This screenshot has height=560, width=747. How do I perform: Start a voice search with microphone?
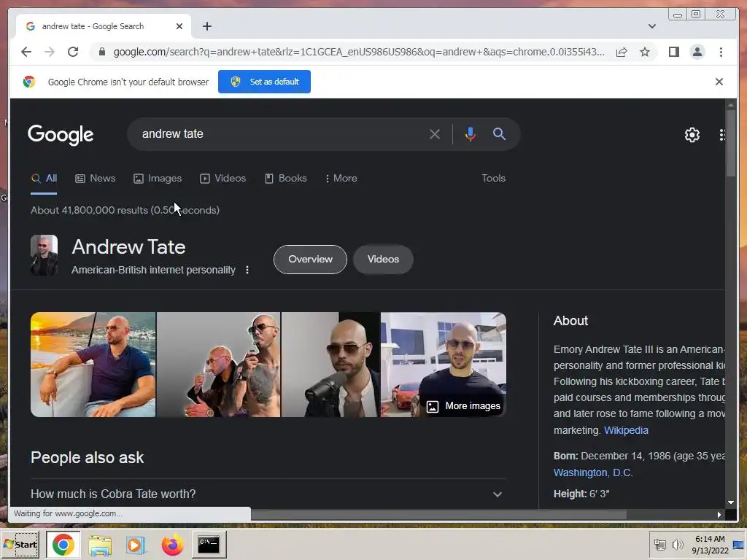471,134
